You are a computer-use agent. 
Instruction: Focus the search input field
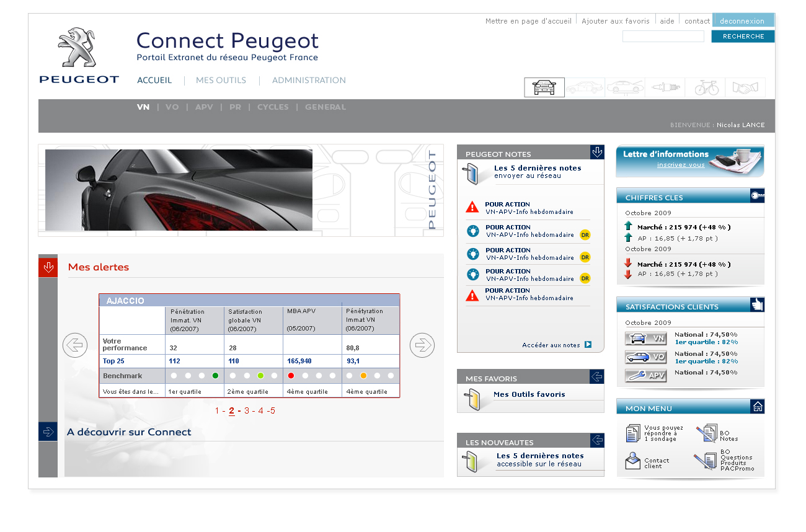click(x=663, y=36)
